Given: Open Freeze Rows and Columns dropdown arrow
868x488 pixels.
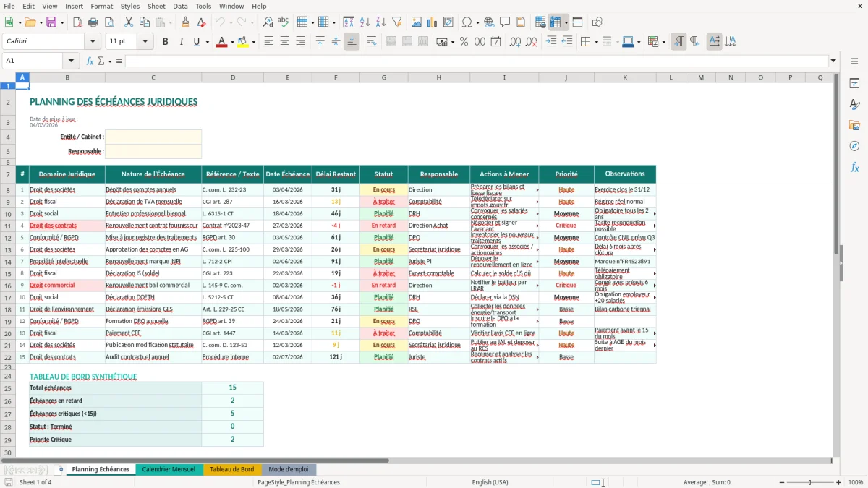Looking at the screenshot, I should pyautogui.click(x=566, y=22).
